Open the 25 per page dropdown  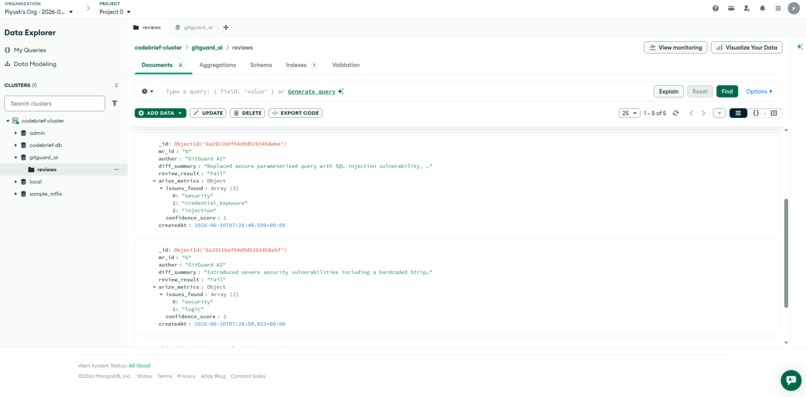point(629,113)
